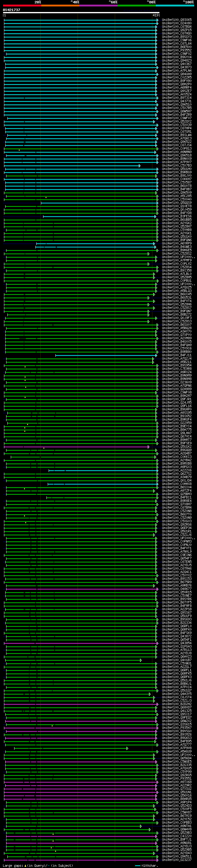Select UniRef100_B9FQN6 hit
The height and width of the screenshot is (868, 197).
177,240
